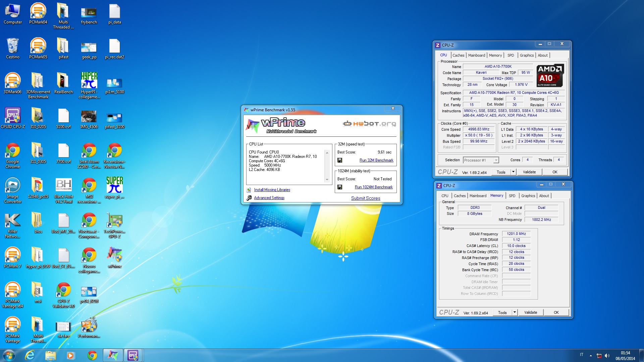
Task: Click Run 32M Benchmark link
Action: tap(376, 160)
